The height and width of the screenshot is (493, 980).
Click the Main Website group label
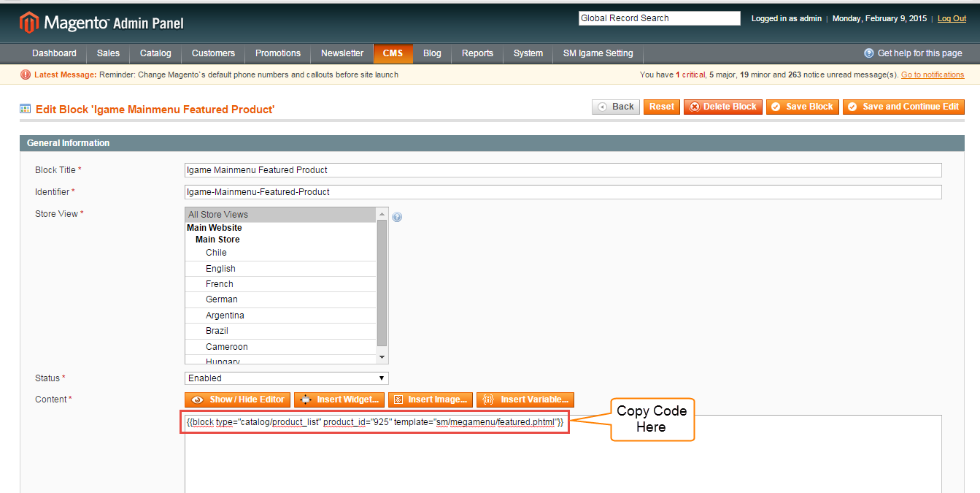click(x=215, y=228)
